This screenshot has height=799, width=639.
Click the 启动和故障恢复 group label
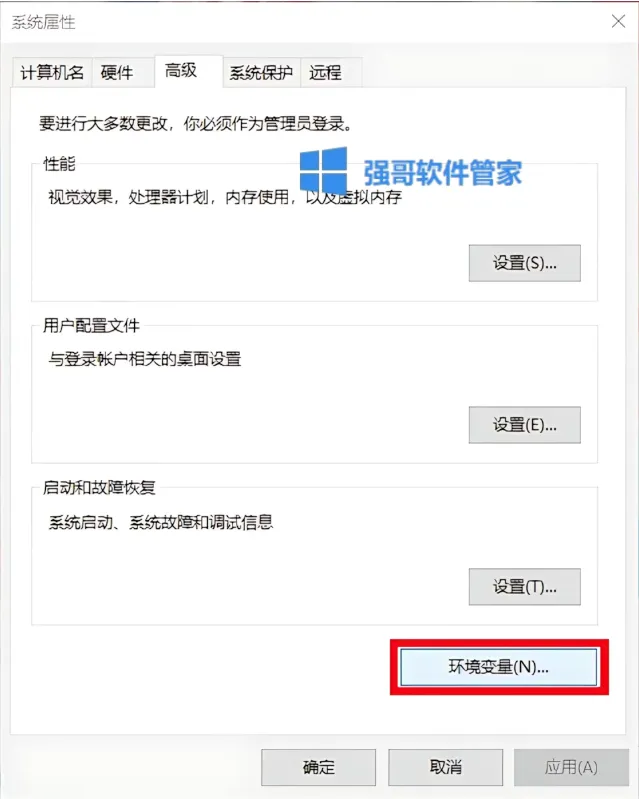(x=99, y=487)
